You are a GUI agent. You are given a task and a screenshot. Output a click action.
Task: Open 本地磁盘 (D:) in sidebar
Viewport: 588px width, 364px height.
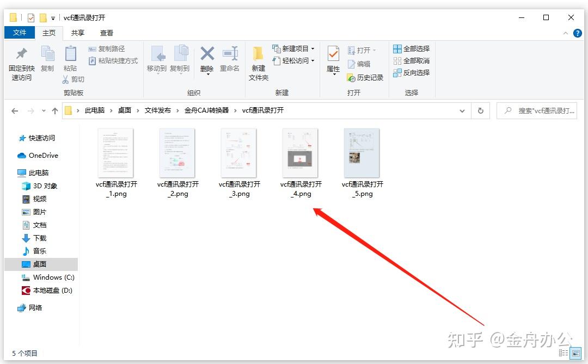click(x=47, y=291)
